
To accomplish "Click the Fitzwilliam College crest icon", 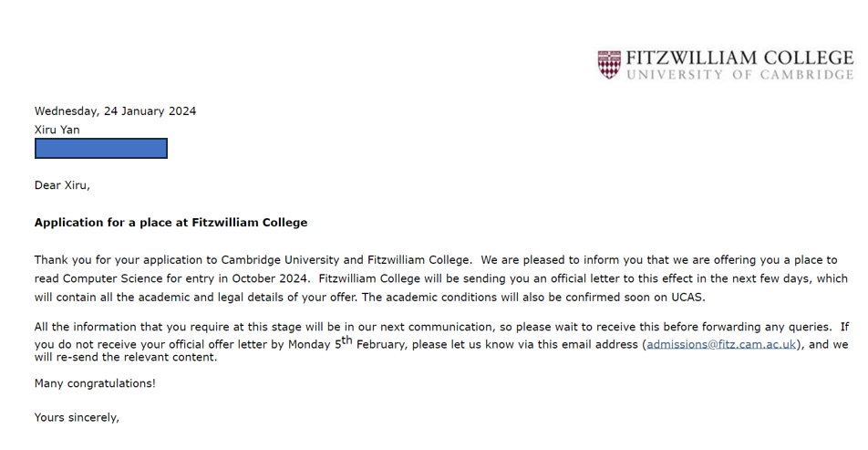I will (609, 64).
